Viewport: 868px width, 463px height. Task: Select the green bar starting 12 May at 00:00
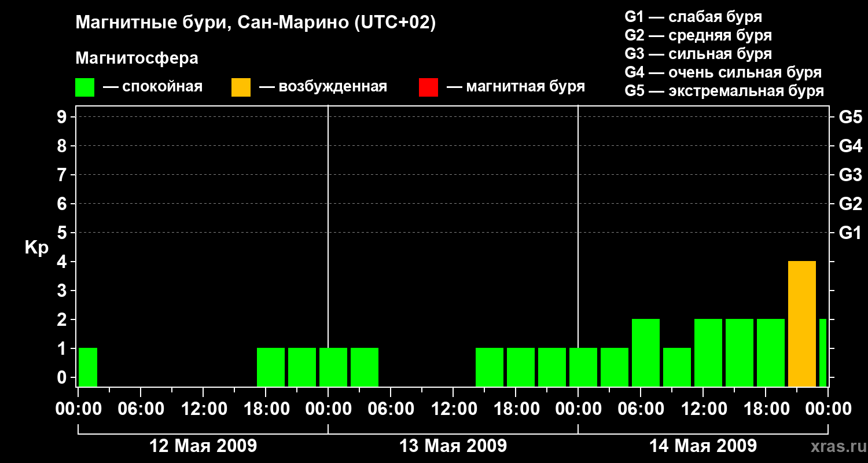pyautogui.click(x=88, y=367)
